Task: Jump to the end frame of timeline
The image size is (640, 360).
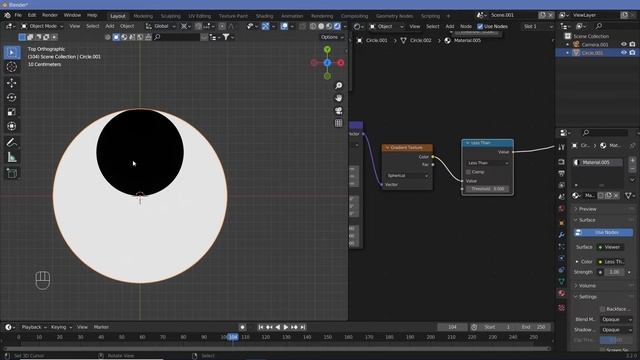Action: click(303, 327)
